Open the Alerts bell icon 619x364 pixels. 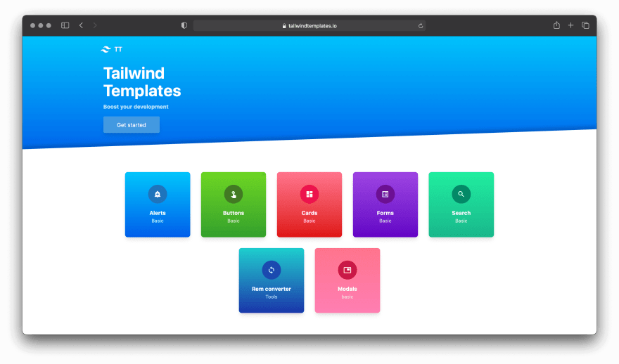pyautogui.click(x=158, y=194)
